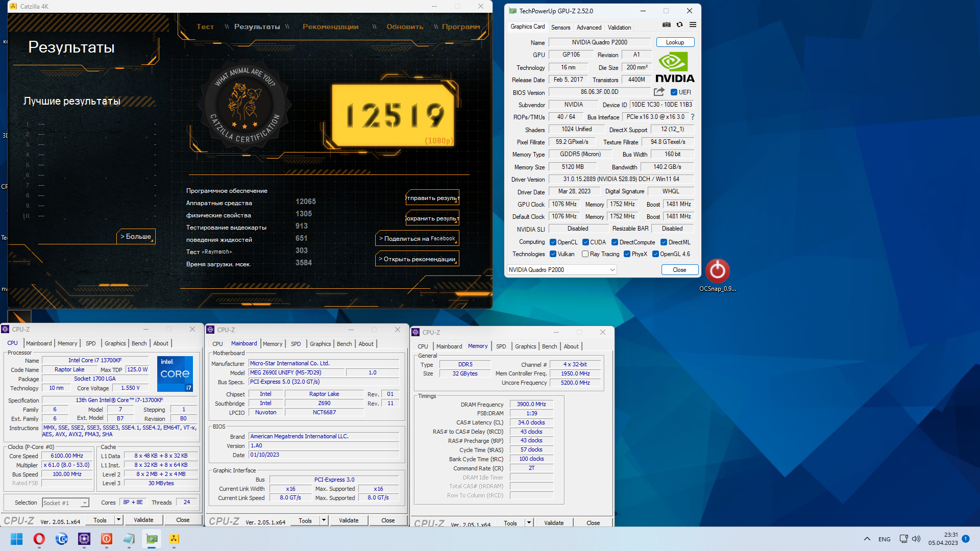Toggle the PhysX checkbox

tap(627, 254)
